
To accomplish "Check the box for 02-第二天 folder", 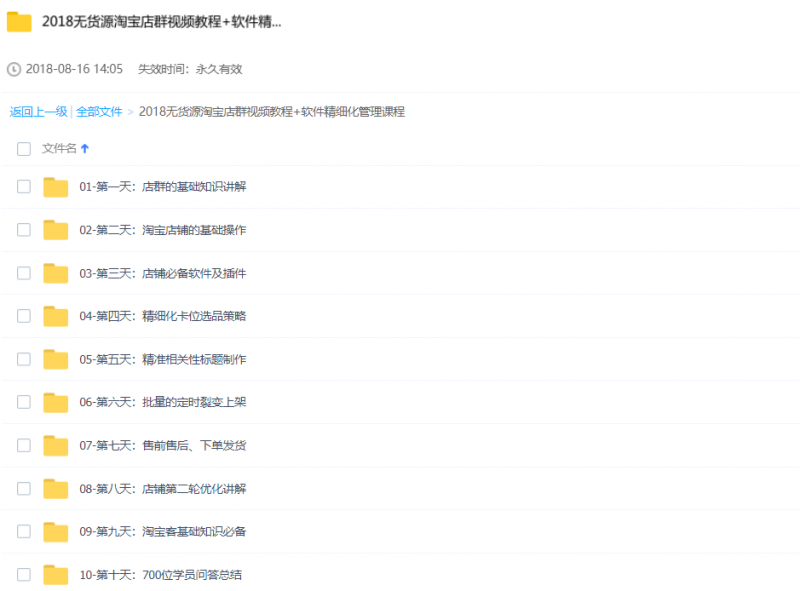I will [24, 230].
